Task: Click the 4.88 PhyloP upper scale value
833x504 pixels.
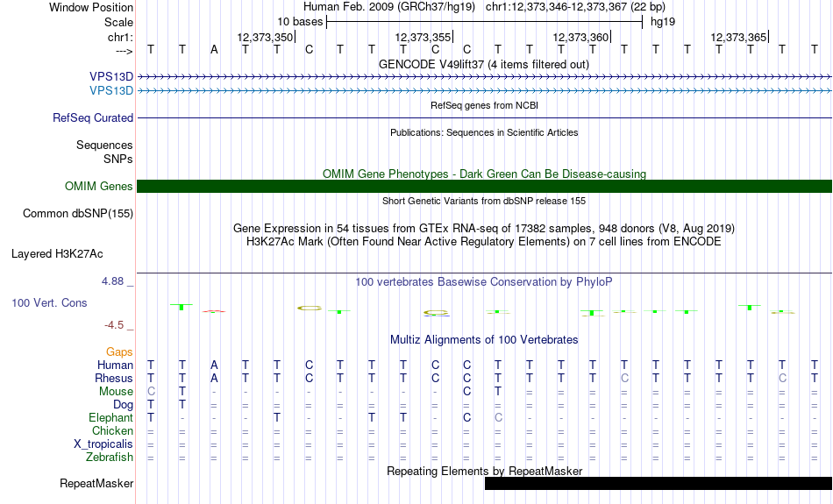Action: tap(112, 281)
